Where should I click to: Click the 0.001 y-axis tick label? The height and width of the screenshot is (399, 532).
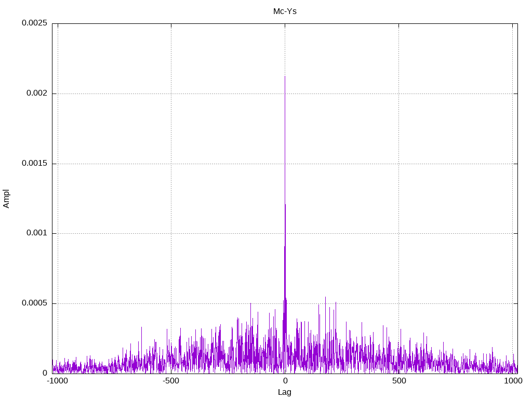(x=37, y=233)
